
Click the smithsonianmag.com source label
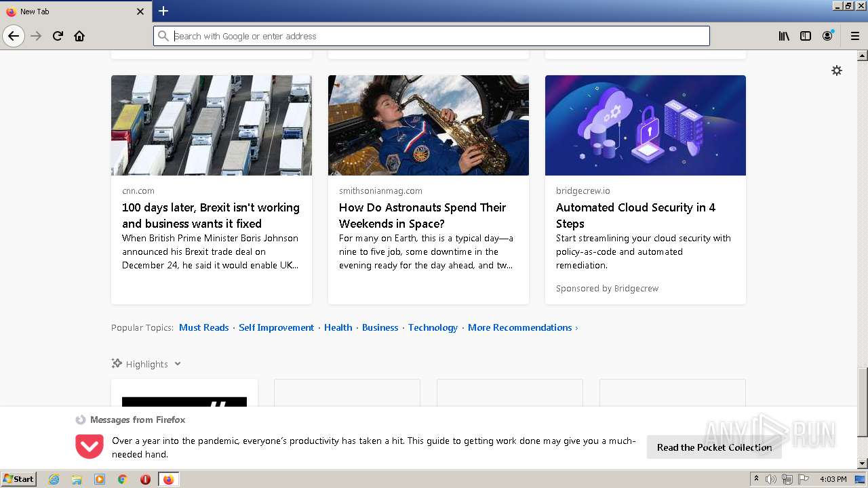380,191
